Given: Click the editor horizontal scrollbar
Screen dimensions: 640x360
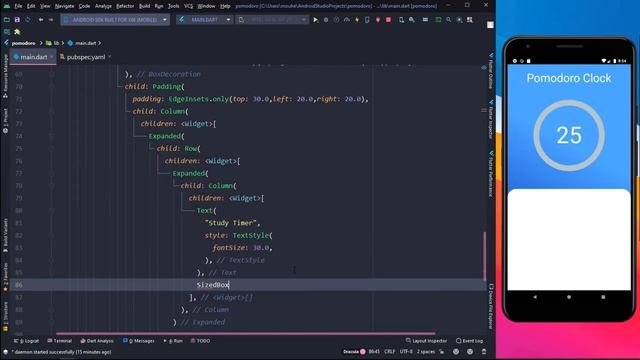Looking at the screenshot, I should (245, 333).
